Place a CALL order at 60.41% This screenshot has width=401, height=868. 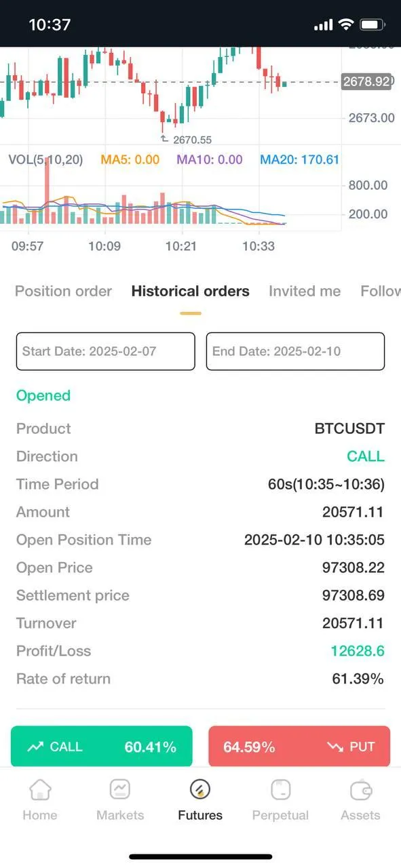pyautogui.click(x=102, y=747)
